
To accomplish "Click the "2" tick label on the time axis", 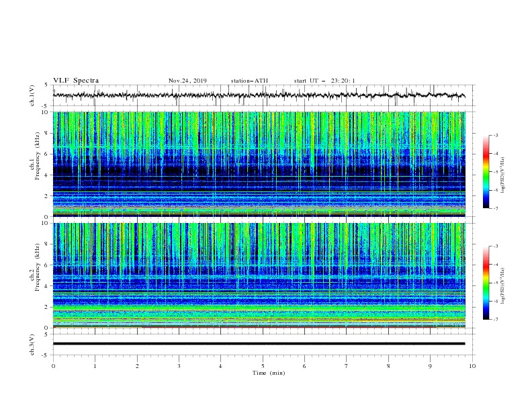I will click(137, 366).
